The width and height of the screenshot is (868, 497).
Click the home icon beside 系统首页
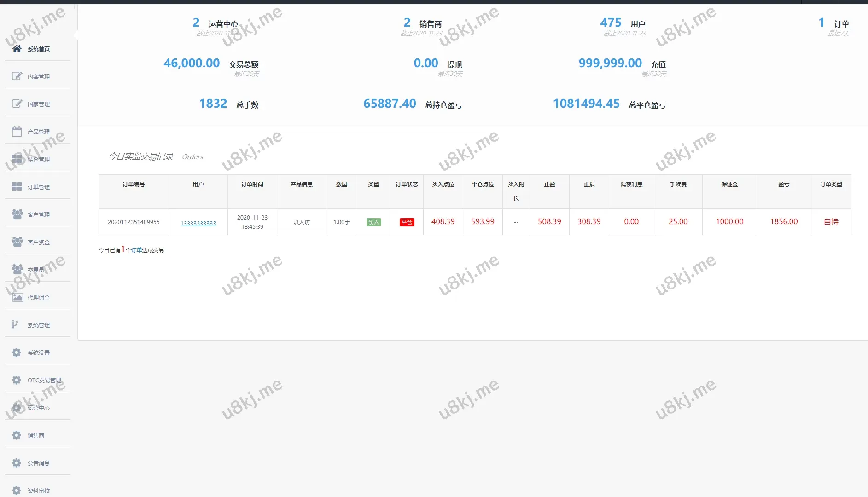[17, 49]
